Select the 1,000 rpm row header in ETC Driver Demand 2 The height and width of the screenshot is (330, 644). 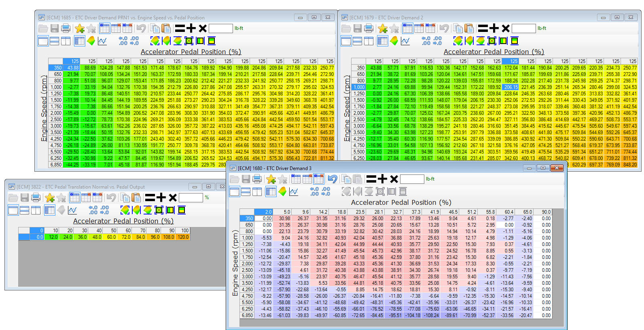coord(358,87)
